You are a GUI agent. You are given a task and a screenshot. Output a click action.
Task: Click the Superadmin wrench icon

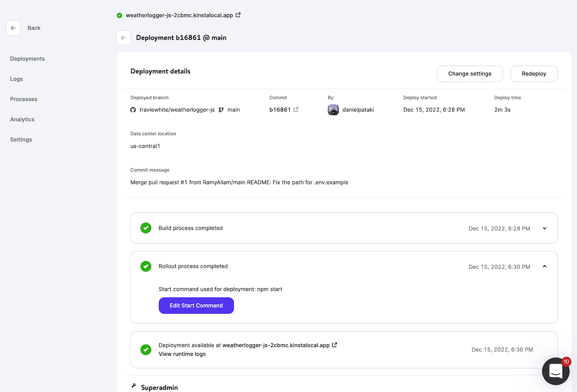134,386
